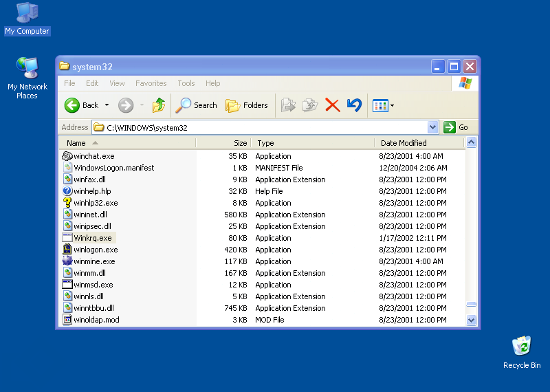
Task: Select the winchat.exe icon
Action: click(67, 156)
